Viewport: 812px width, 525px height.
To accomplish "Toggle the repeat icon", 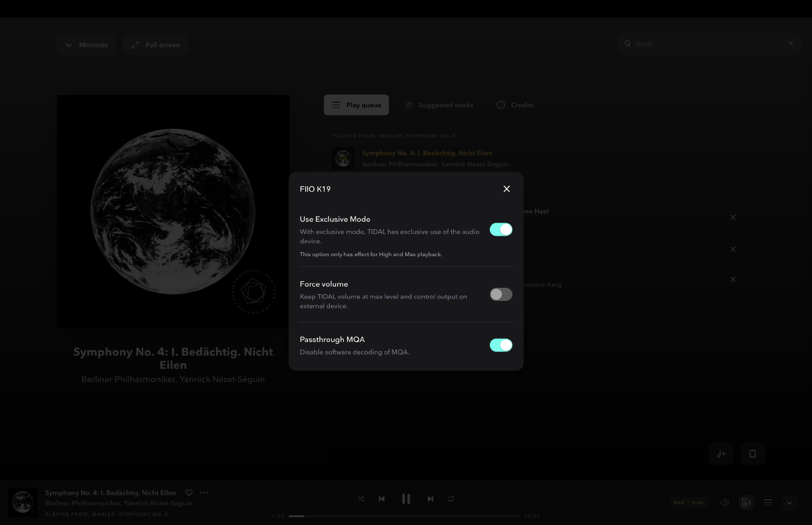I will click(x=451, y=499).
